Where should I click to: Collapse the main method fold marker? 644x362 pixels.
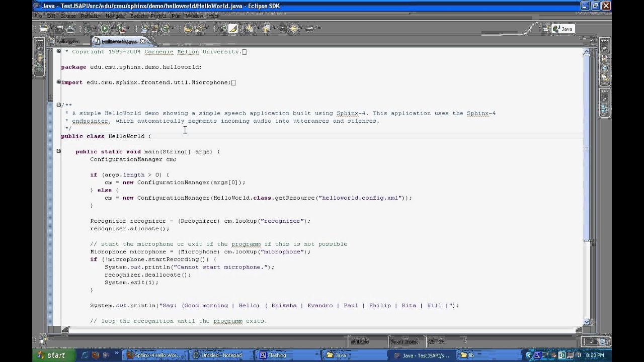[x=59, y=151]
